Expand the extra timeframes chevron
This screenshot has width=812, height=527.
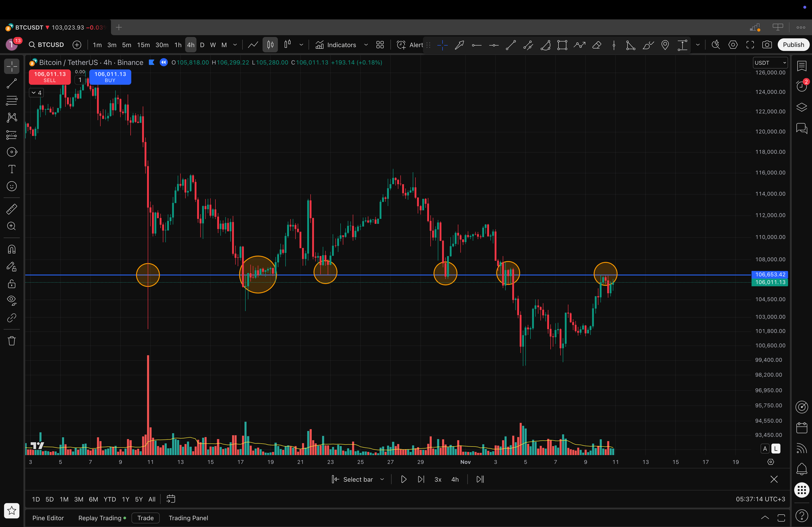(235, 45)
